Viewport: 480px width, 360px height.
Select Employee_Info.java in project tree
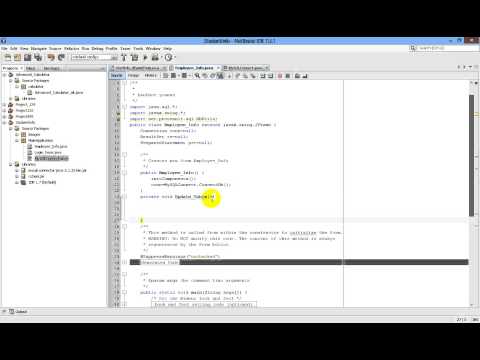pyautogui.click(x=51, y=147)
